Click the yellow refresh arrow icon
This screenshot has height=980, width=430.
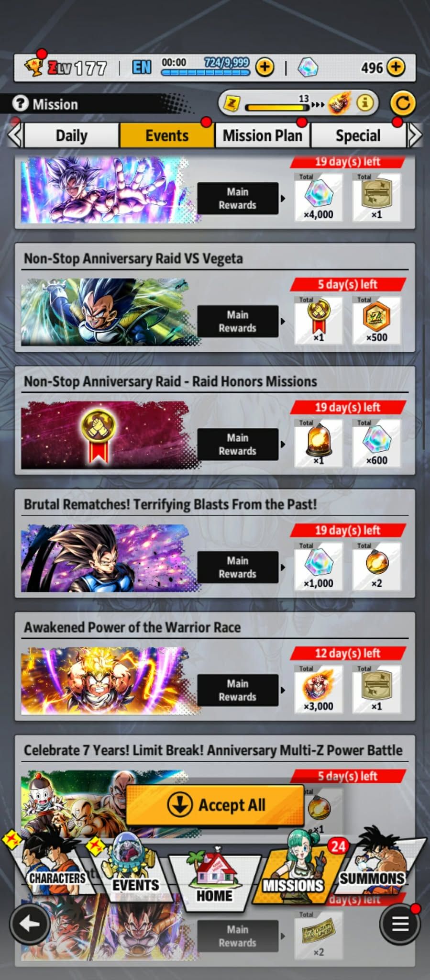point(403,103)
